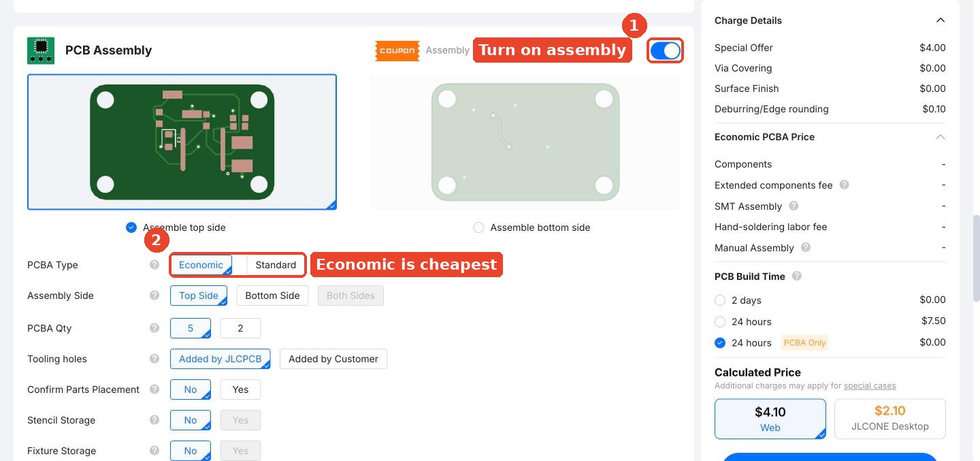Click the PCB Build Time help icon
Screen dimensions: 980x461
[797, 276]
